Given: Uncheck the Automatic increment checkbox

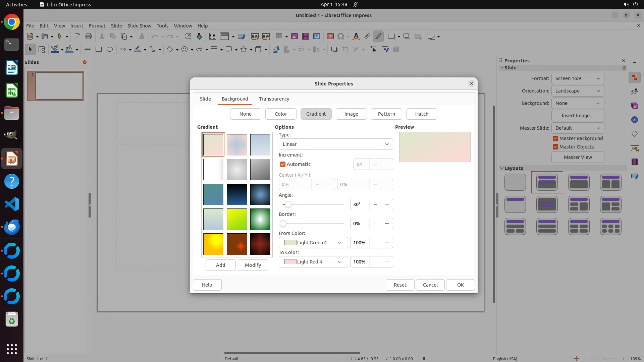Looking at the screenshot, I should [x=283, y=164].
